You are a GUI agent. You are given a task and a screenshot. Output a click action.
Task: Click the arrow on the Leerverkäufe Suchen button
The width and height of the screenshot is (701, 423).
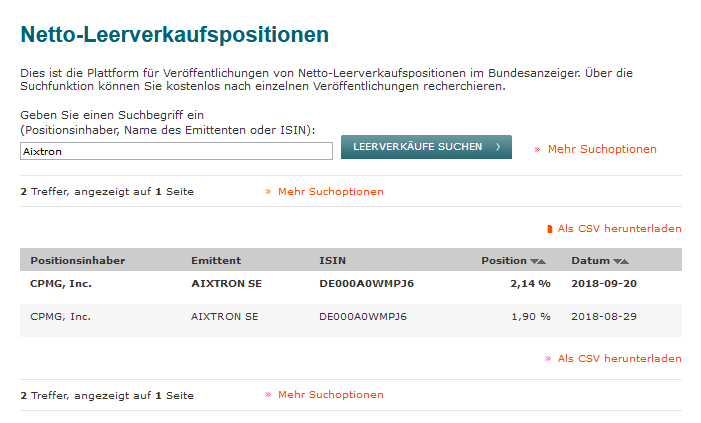pos(497,147)
